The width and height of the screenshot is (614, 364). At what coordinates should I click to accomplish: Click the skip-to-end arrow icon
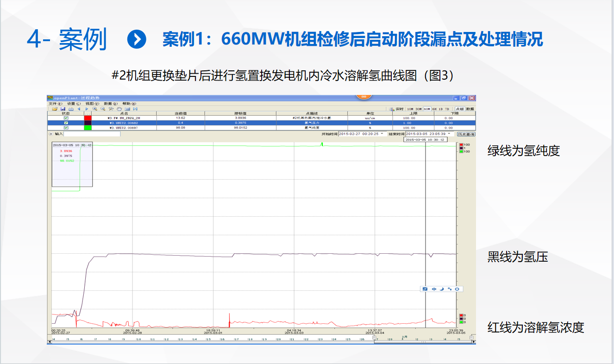pos(135,109)
